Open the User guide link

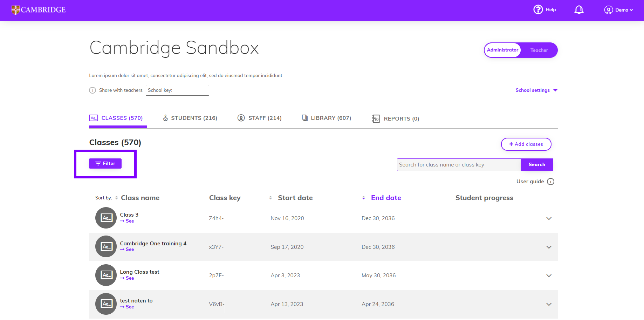click(530, 182)
